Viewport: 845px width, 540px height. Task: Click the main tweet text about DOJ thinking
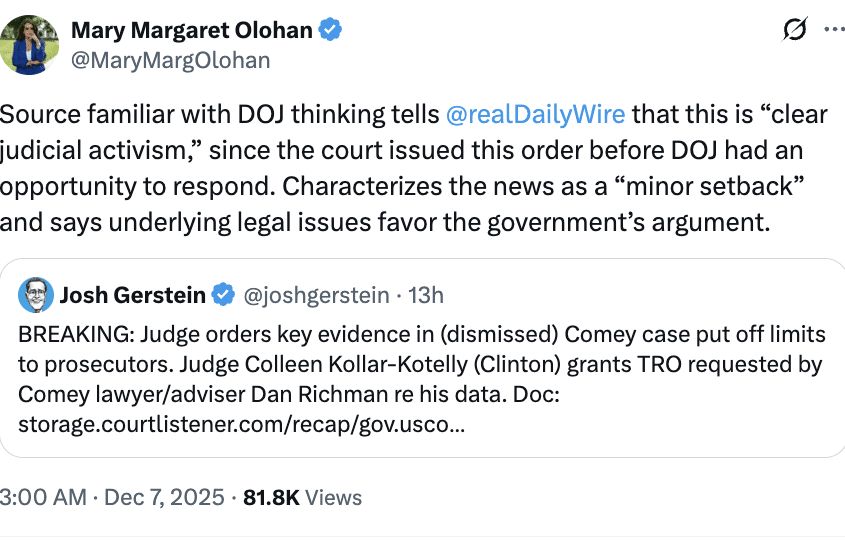(400, 168)
